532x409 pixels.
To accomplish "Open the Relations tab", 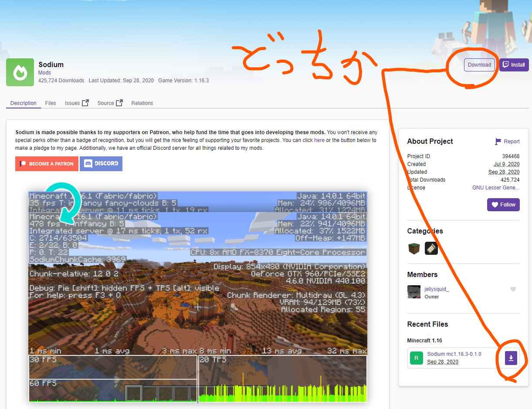I will (142, 103).
